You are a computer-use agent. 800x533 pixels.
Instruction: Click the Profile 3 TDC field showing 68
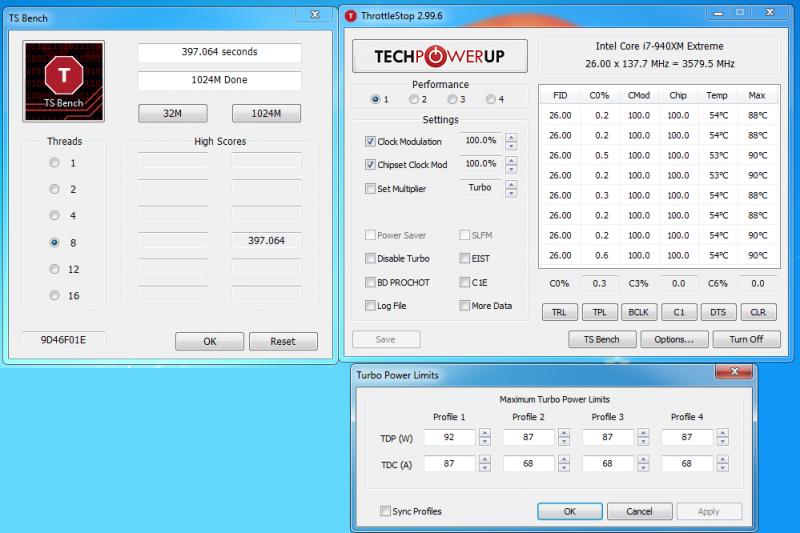607,464
